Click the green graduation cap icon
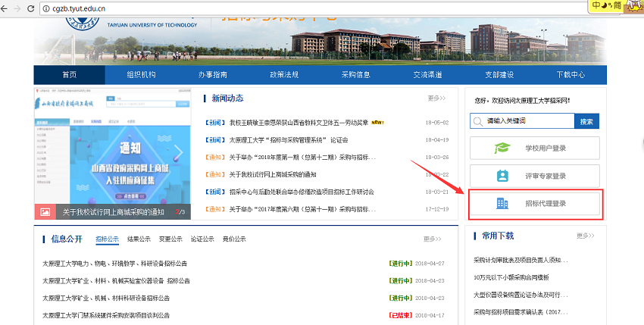Screen dimensions: 644x325 click(502, 148)
